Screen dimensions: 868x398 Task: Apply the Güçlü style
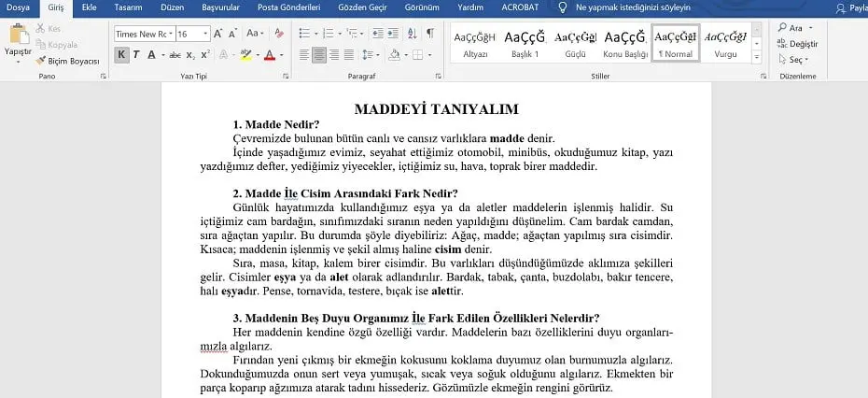click(575, 44)
